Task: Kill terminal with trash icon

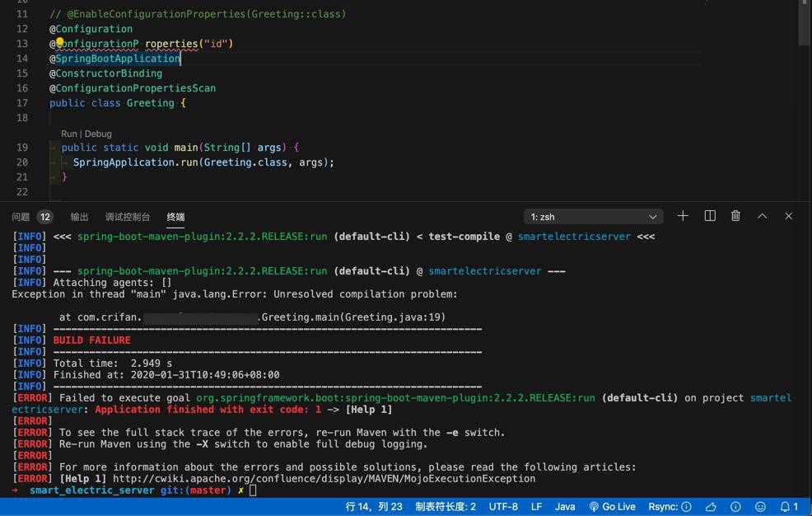Action: 735,216
